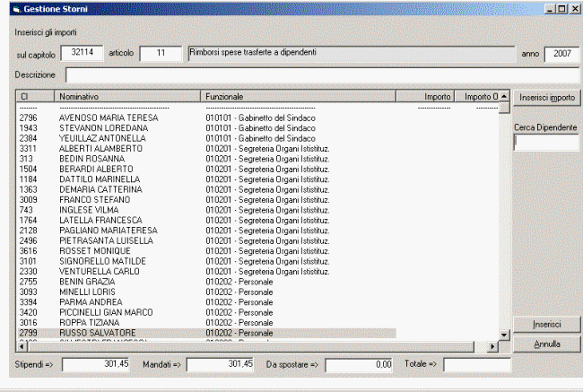Select employee BENIN GRAZIA in list
This screenshot has height=392, width=583.
pyautogui.click(x=86, y=282)
